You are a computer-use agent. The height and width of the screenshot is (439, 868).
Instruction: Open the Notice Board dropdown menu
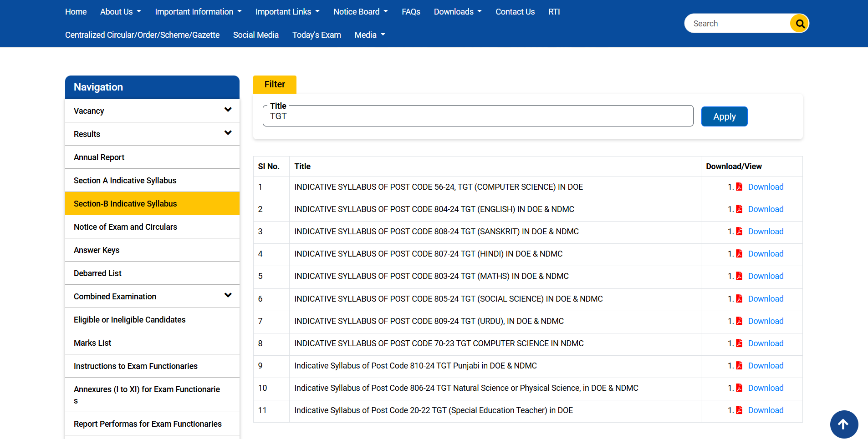pos(361,12)
